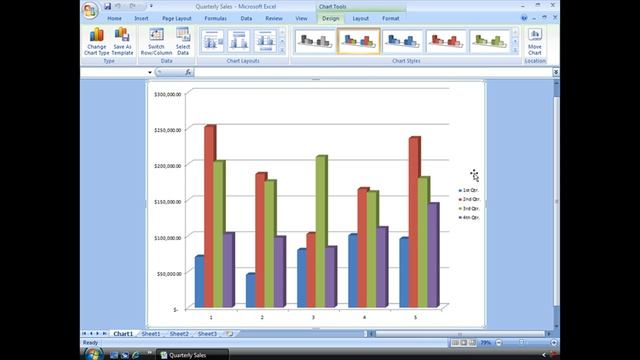Screen dimensions: 640x360
Task: Click the Redo icon in Quick Access toolbar
Action: pyautogui.click(x=132, y=6)
